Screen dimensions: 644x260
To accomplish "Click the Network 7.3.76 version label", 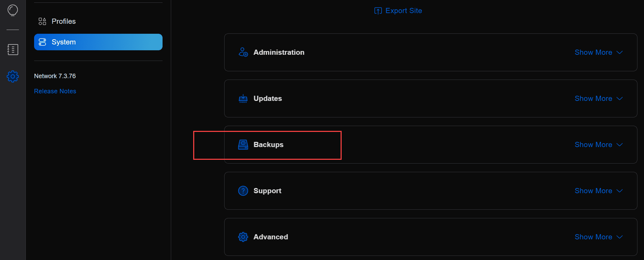I will point(55,76).
